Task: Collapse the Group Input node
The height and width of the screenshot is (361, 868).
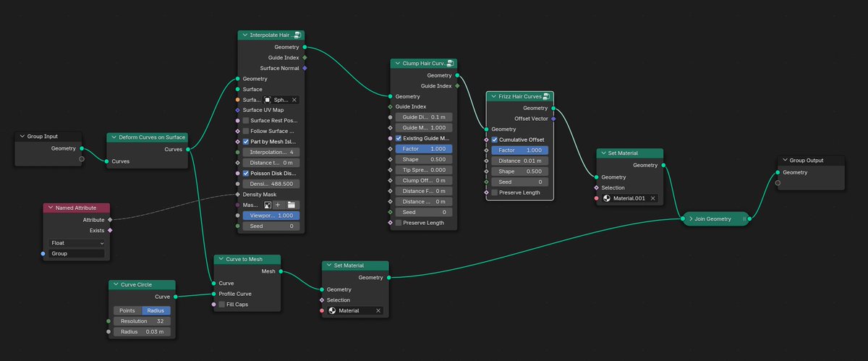Action: pos(22,136)
